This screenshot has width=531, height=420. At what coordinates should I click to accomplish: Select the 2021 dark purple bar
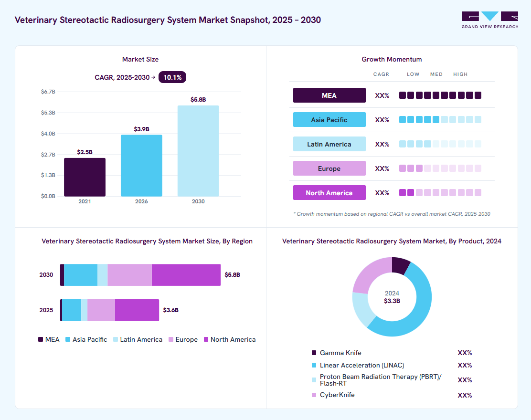coord(85,177)
